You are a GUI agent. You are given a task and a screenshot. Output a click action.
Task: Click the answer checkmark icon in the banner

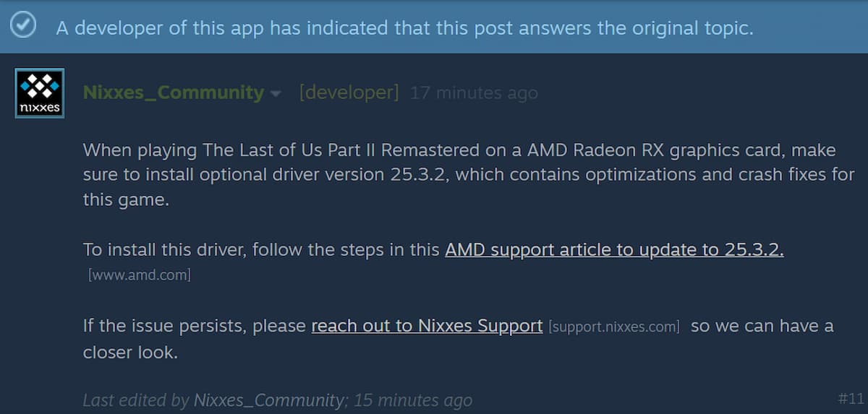(23, 26)
